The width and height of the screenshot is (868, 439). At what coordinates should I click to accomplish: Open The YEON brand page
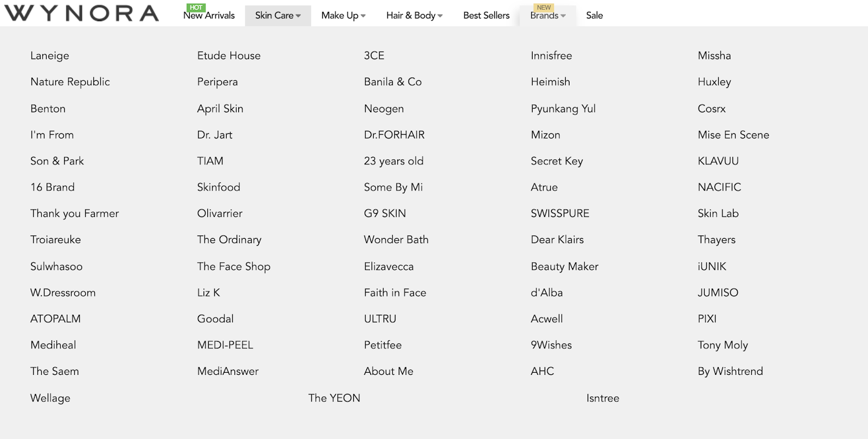(x=334, y=398)
